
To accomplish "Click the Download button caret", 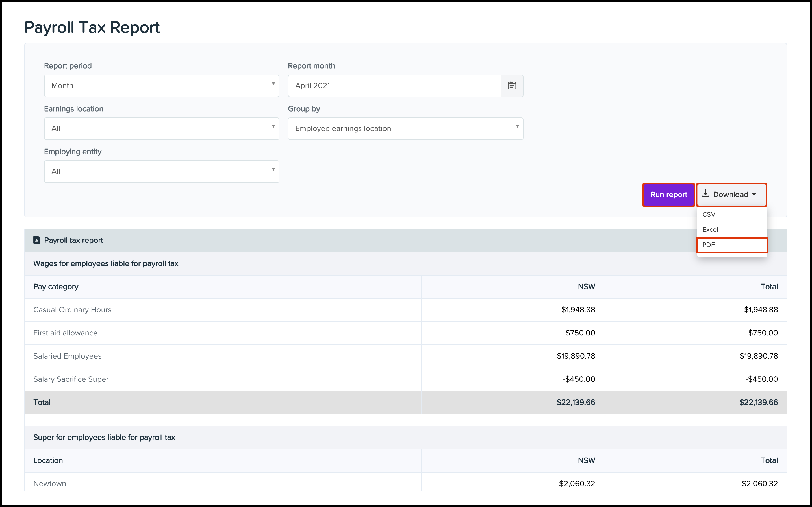I will pyautogui.click(x=754, y=195).
